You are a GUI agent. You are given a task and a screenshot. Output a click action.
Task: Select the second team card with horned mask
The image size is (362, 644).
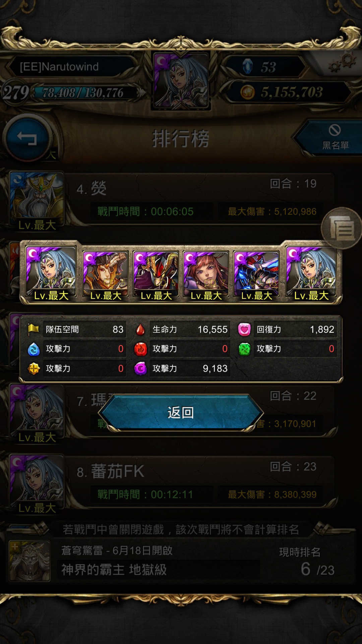click(x=106, y=275)
